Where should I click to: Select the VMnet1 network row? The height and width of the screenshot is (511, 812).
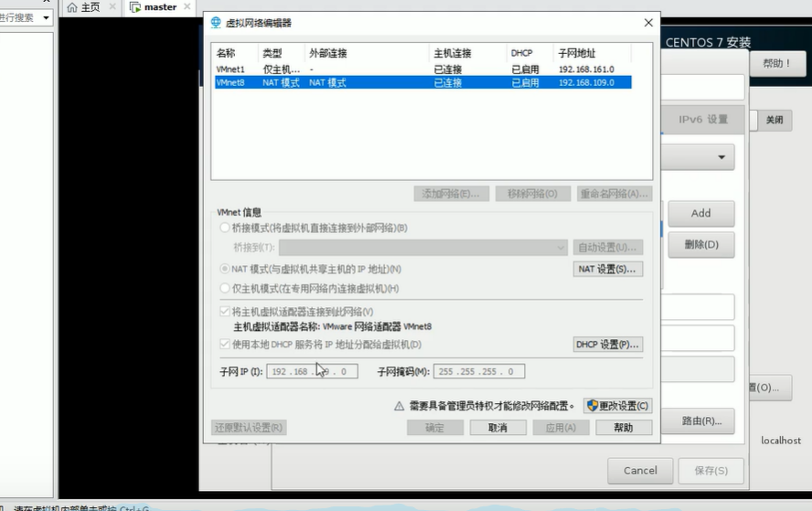pos(422,69)
